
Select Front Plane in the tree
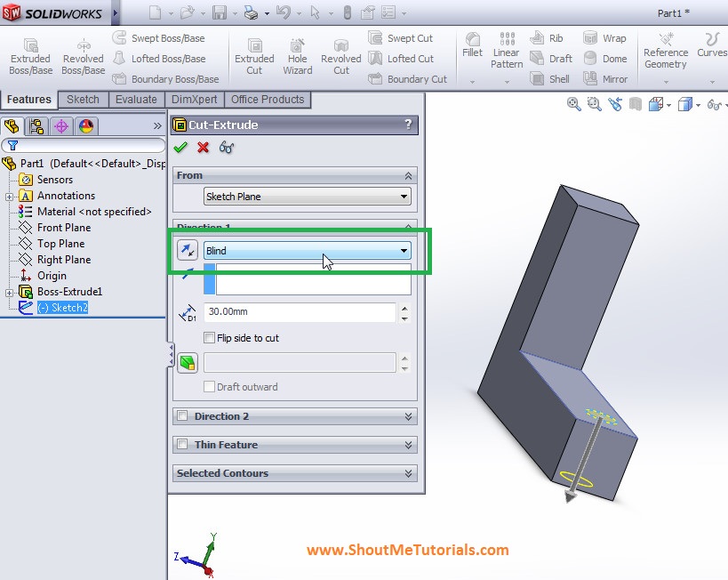point(64,228)
